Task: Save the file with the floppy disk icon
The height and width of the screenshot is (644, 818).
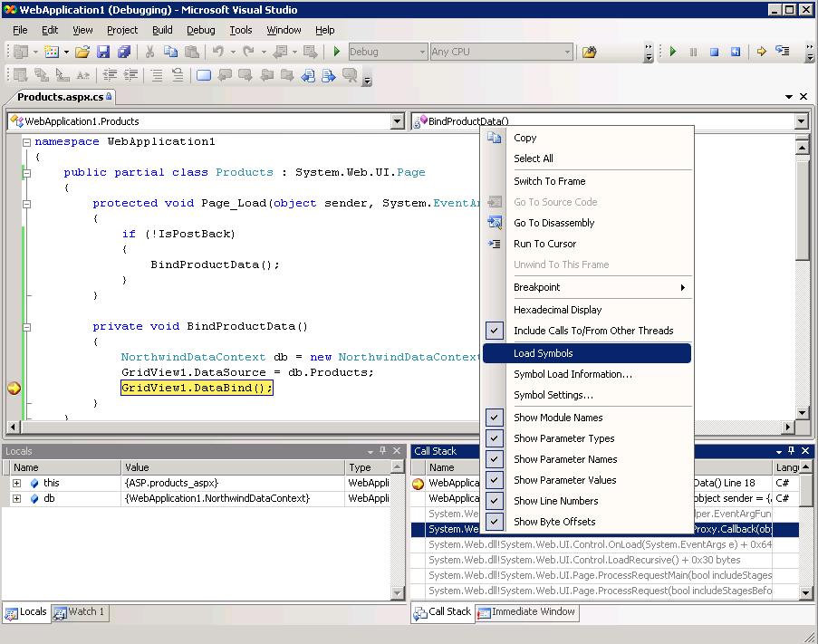Action: pyautogui.click(x=103, y=52)
